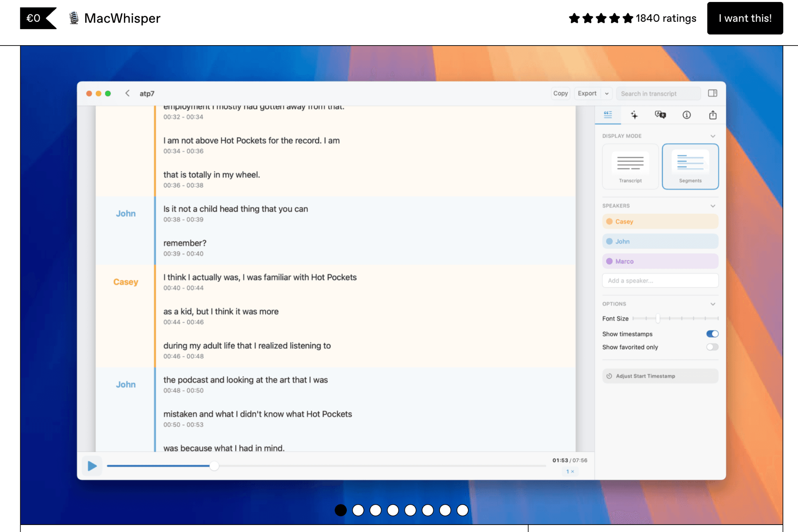Select the transcript quotes tab icon

608,115
